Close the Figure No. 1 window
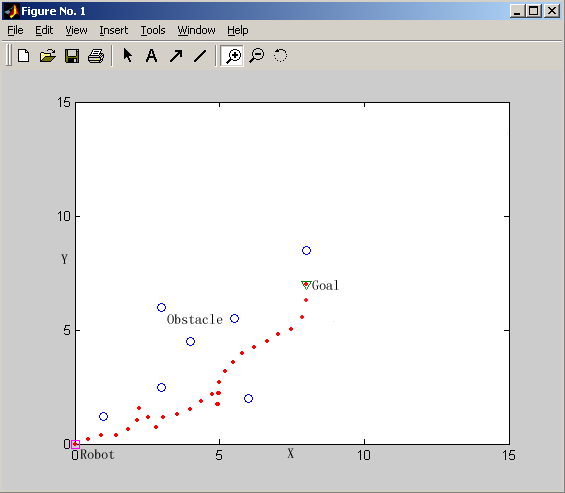The image size is (565, 493). point(552,11)
